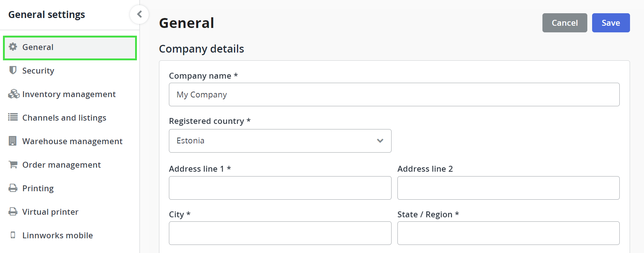Click the Cancel button
The image size is (644, 253).
pos(565,23)
